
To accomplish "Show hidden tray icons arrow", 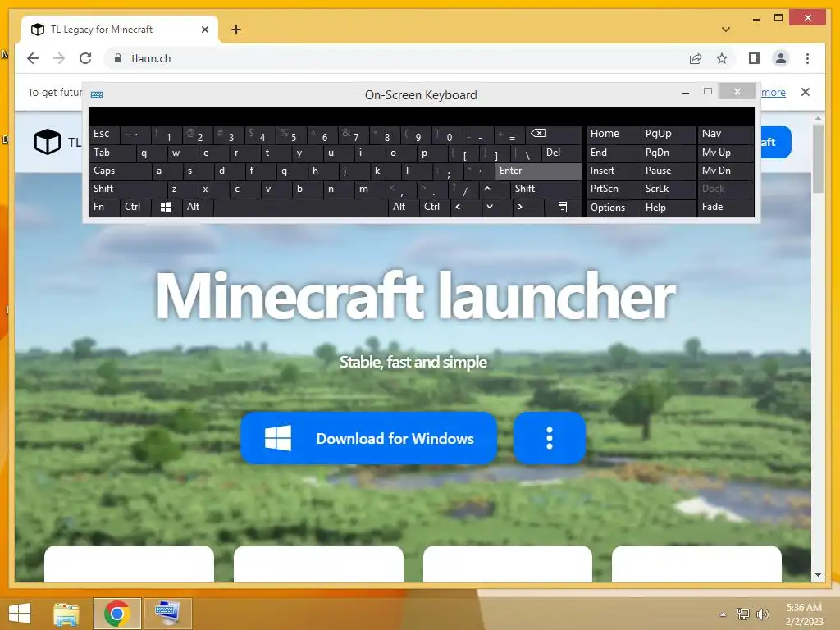I will [724, 614].
